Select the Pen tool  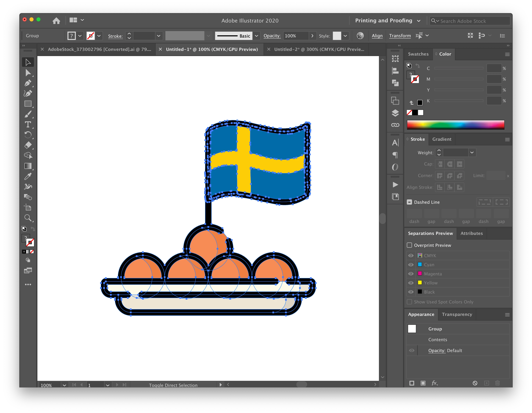pyautogui.click(x=28, y=83)
